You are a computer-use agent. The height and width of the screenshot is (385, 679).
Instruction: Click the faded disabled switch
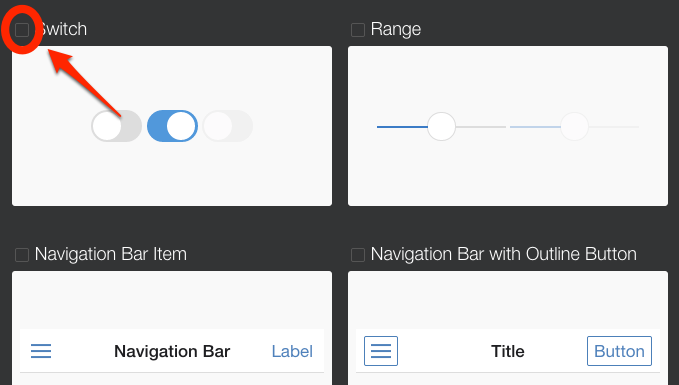pos(228,126)
